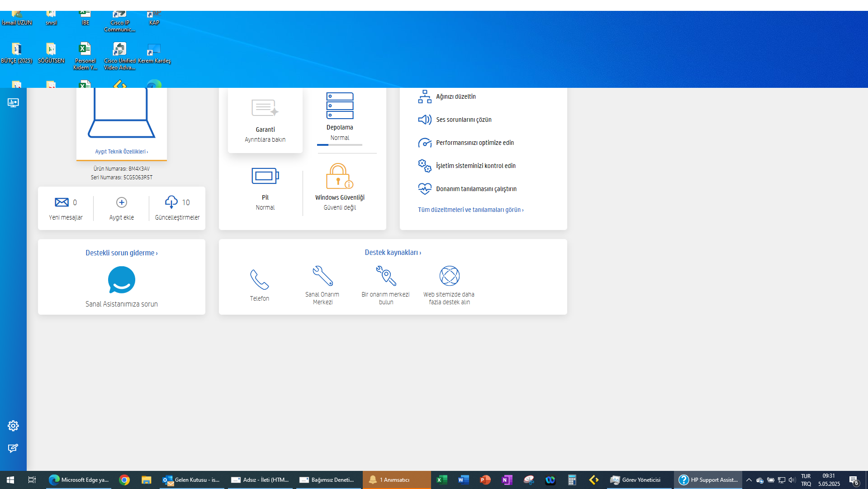868x489 pixels.
Task: Open the device dashboard icon in HP sidebar
Action: (13, 103)
